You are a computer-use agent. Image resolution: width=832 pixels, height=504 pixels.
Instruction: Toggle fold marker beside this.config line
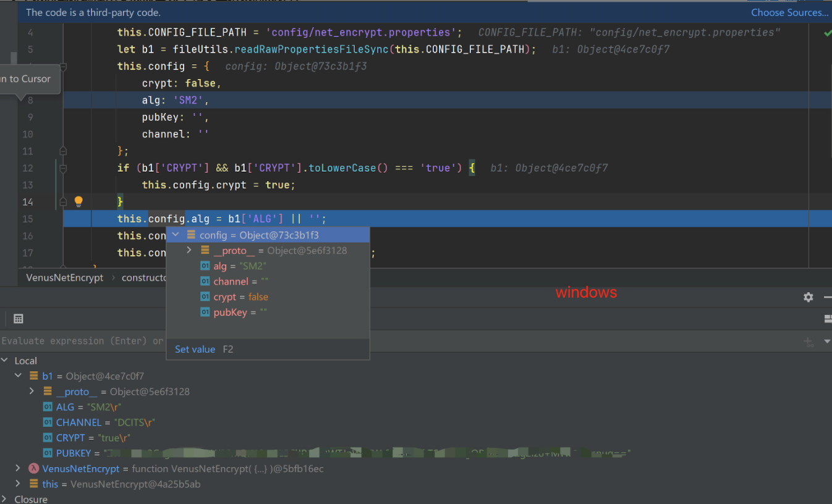point(63,66)
